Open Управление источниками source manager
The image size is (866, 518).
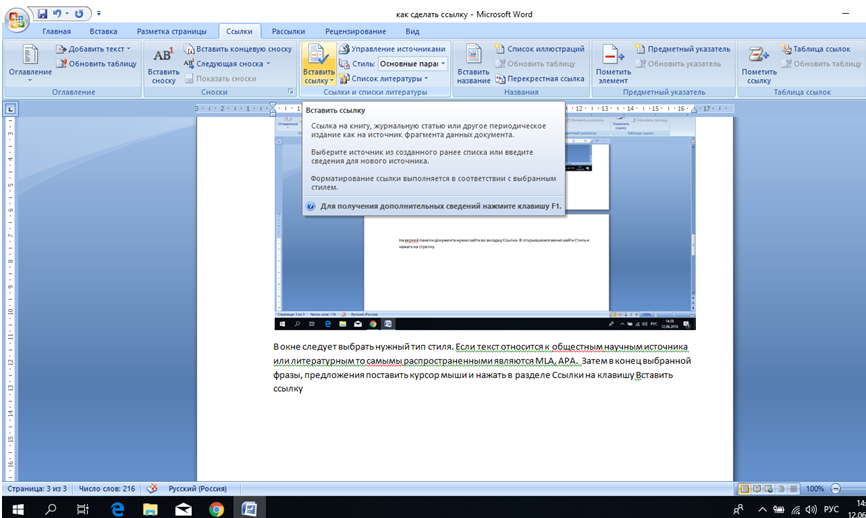click(x=391, y=49)
